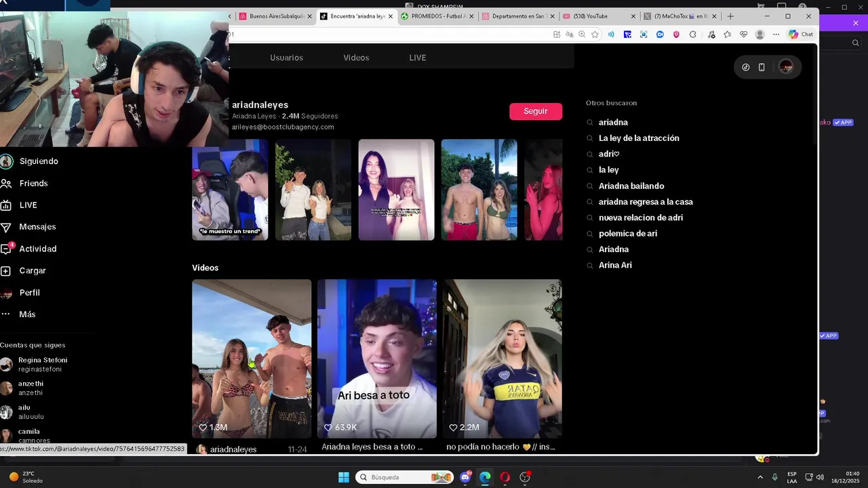Select suggestion 'Ariadna bailando'
The height and width of the screenshot is (488, 868).
click(x=631, y=186)
